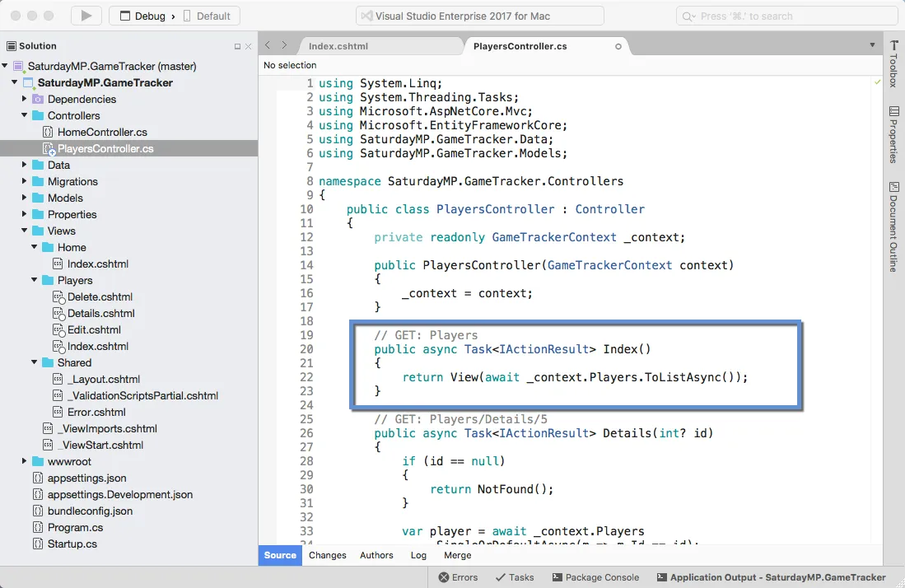Open the _ViewImports.cshtml file icon
Viewport: 905px width, 588px height.
[48, 428]
